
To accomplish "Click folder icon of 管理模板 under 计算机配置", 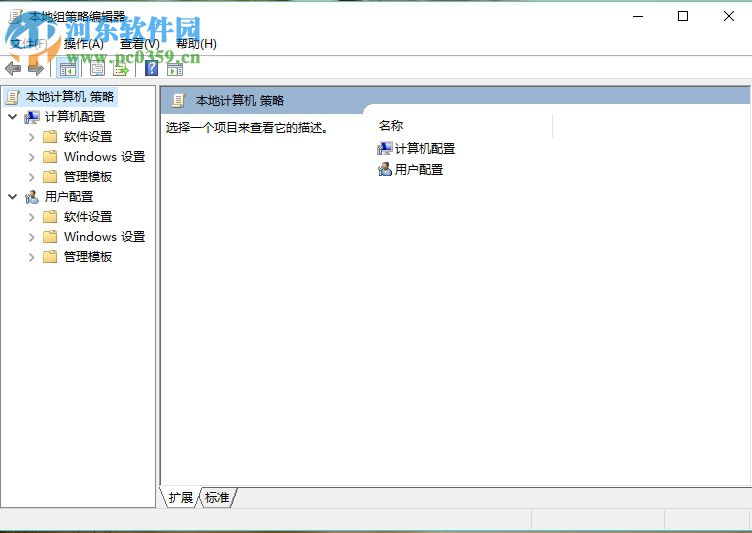I will coord(50,177).
